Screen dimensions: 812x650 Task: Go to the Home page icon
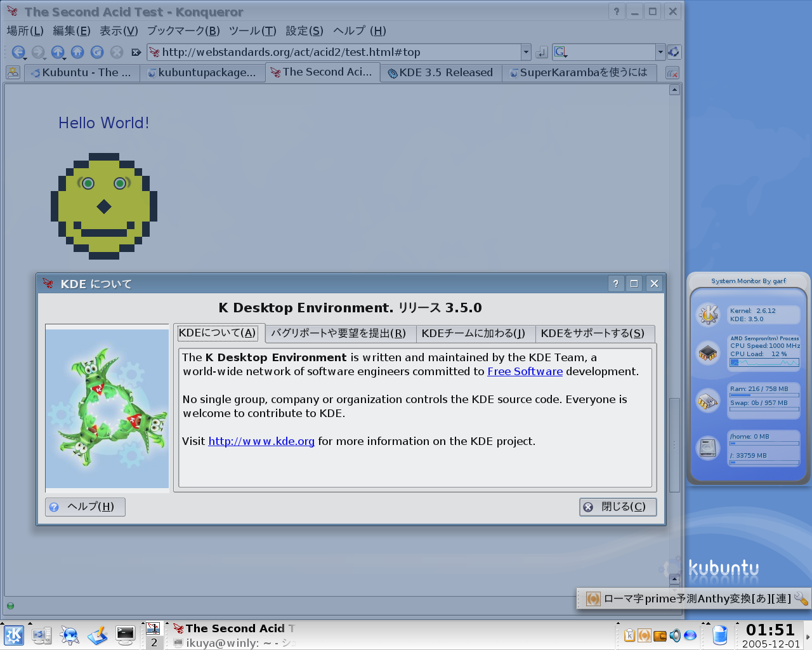[77, 52]
